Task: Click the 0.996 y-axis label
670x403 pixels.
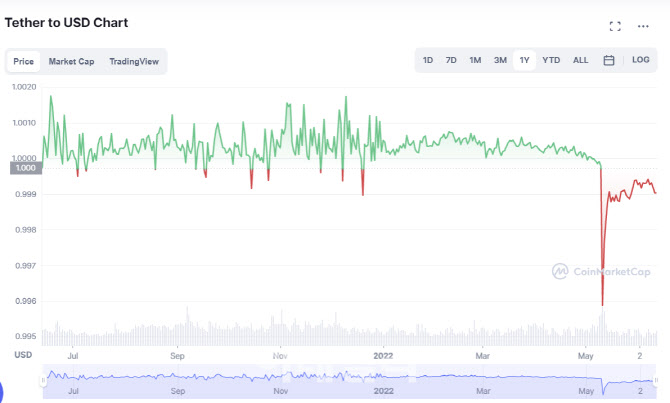Action: [x=26, y=301]
